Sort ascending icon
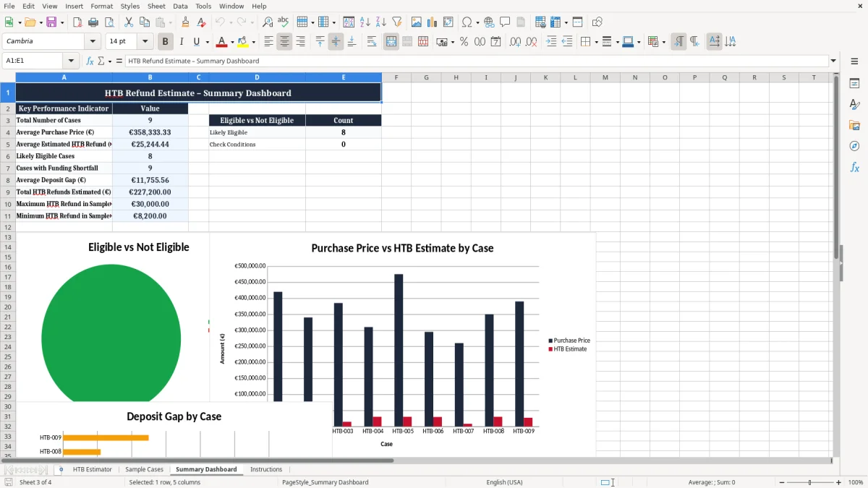 [x=365, y=22]
